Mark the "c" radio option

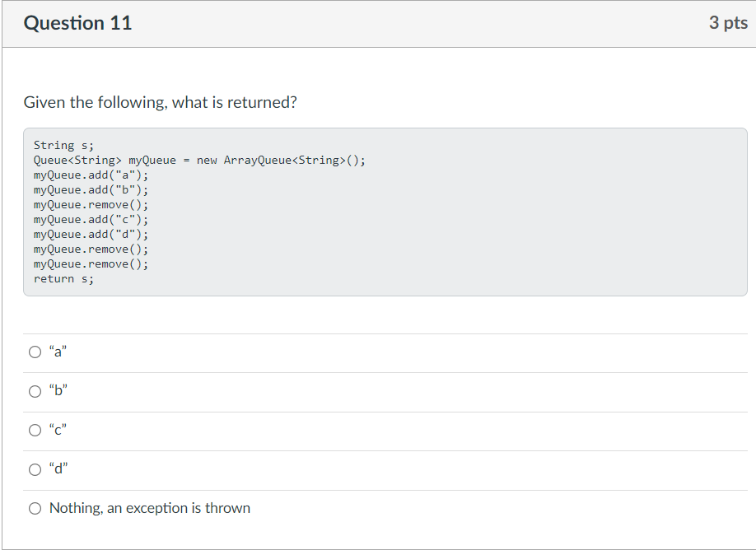tap(35, 430)
